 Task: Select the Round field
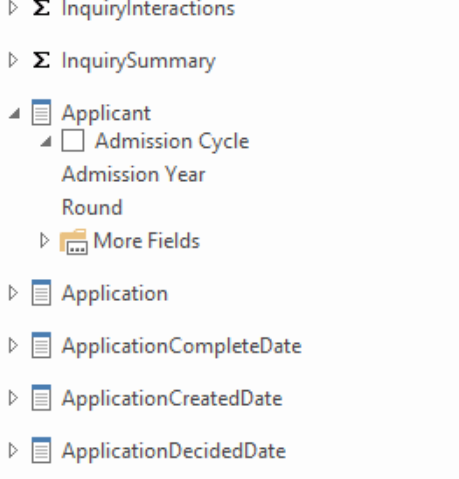[92, 207]
